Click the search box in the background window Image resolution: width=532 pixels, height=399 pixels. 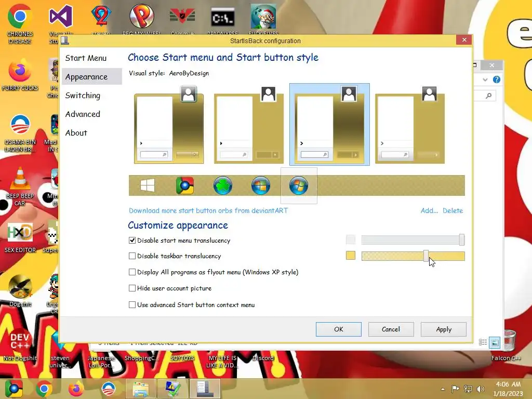pos(485,96)
